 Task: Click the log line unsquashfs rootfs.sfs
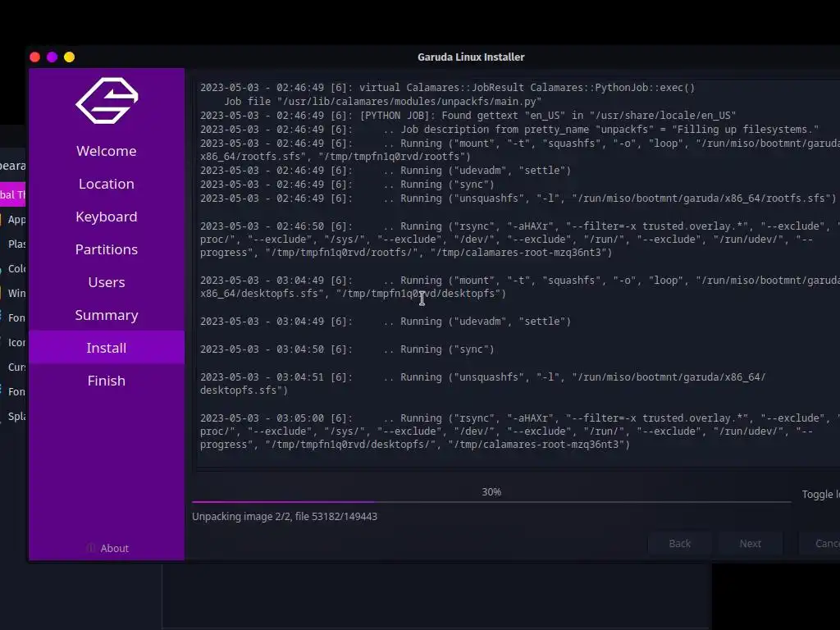(x=518, y=199)
